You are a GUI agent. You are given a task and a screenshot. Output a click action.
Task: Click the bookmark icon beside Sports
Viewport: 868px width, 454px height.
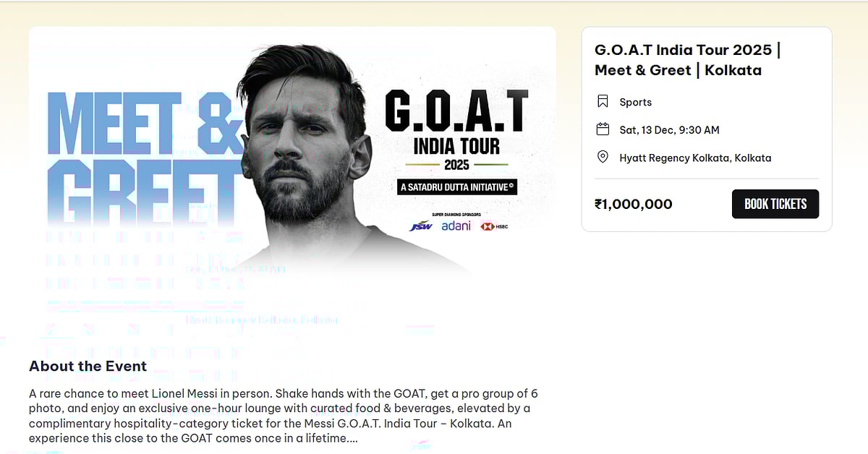point(603,102)
